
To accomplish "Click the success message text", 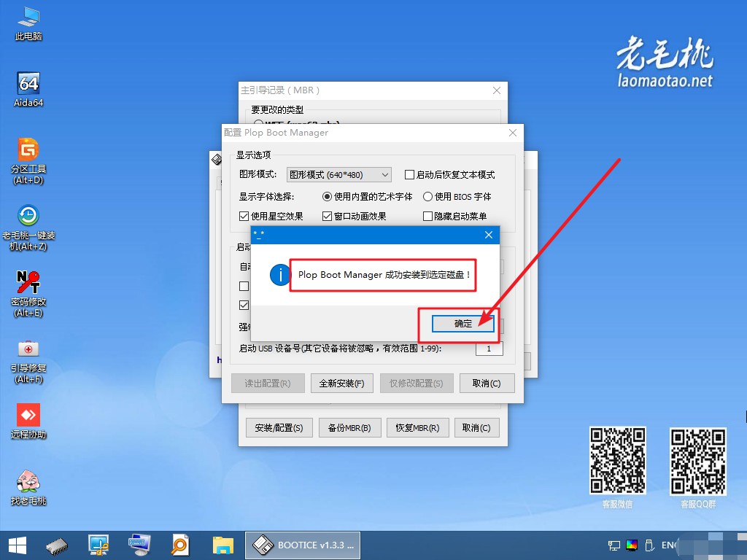I will click(x=384, y=275).
